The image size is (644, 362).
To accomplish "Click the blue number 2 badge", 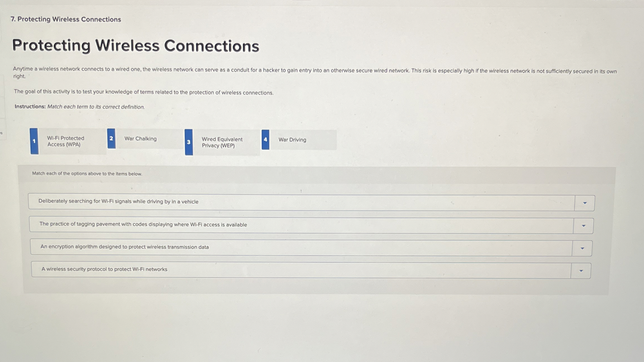I will (111, 139).
